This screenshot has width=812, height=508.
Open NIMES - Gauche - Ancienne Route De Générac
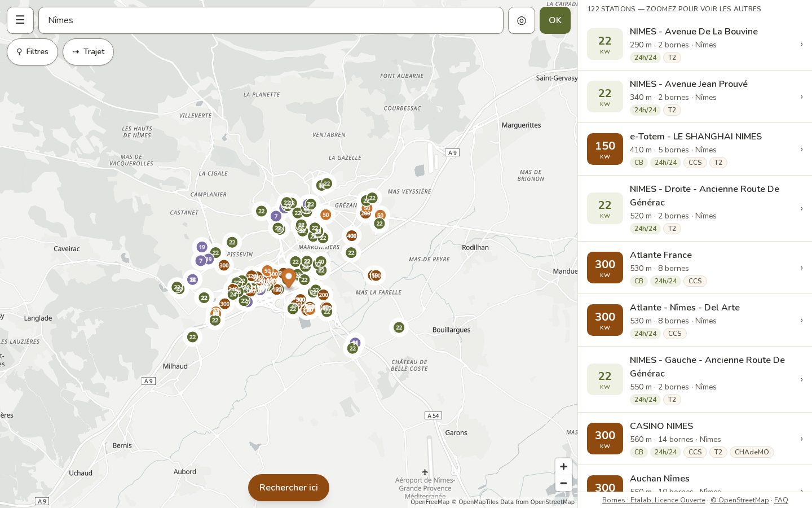click(x=695, y=379)
